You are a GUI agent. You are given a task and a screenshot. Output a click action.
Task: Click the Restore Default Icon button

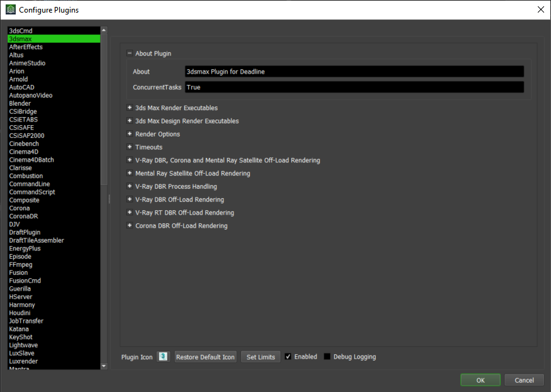pos(205,357)
